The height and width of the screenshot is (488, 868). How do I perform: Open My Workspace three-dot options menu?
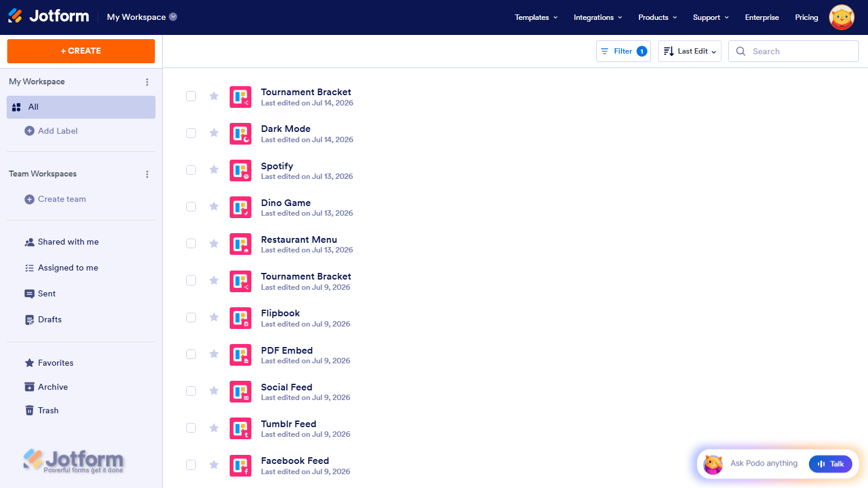pyautogui.click(x=147, y=82)
